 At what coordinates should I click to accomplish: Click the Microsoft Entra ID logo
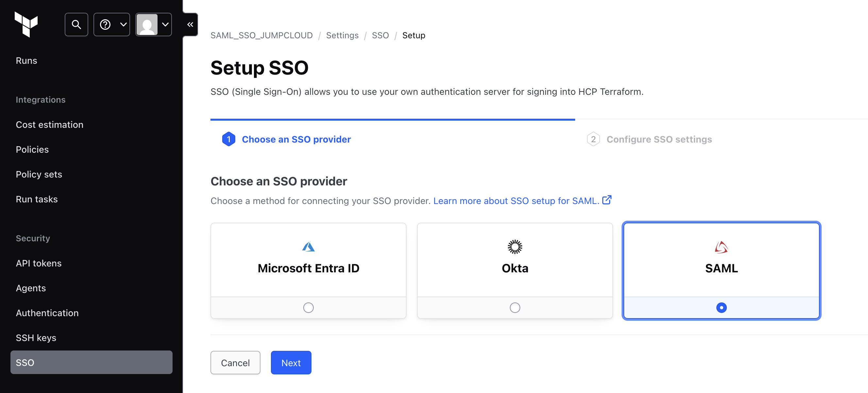pyautogui.click(x=308, y=247)
